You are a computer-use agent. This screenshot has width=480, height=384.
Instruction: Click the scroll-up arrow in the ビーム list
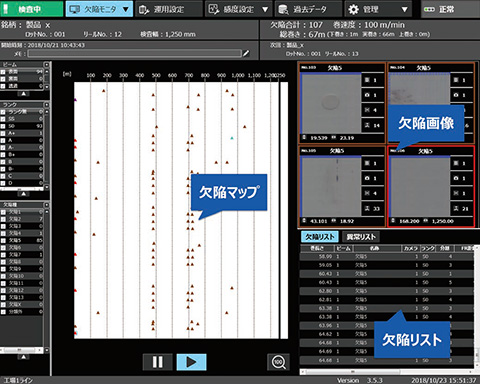point(47,71)
